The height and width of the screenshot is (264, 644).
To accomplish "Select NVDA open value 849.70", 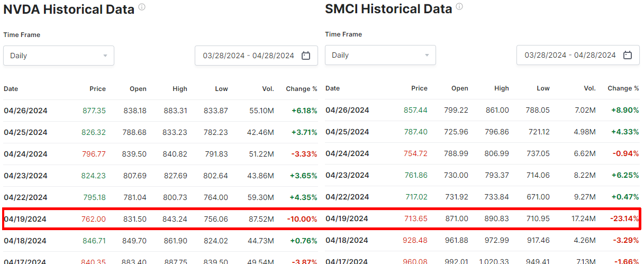I will click(134, 241).
